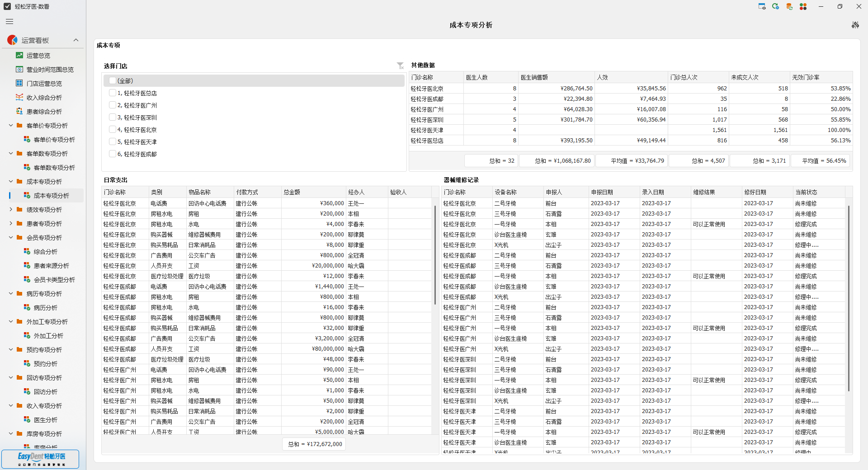Click the 预约分析 report icon
This screenshot has width=868, height=470.
tap(27, 364)
